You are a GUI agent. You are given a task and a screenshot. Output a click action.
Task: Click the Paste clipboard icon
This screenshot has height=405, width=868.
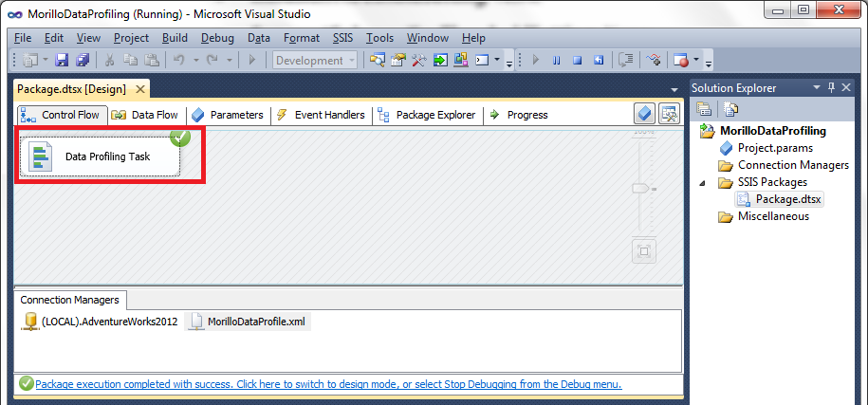pos(152,61)
